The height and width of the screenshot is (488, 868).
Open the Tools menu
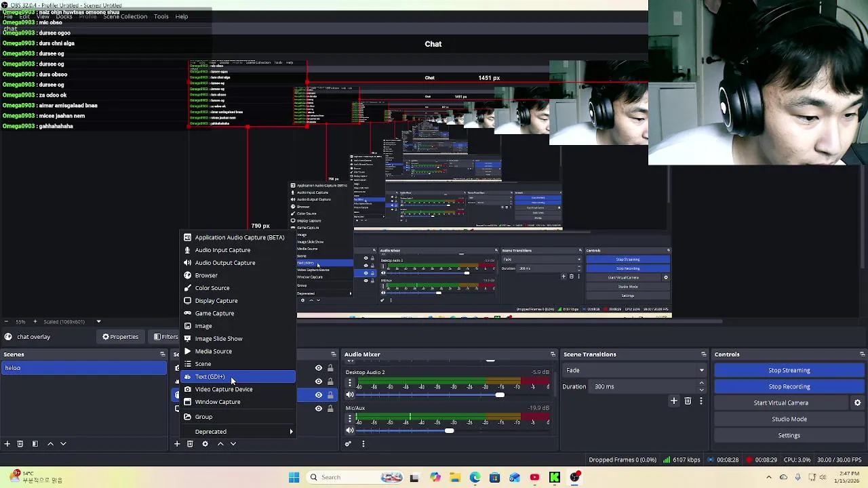coord(161,16)
